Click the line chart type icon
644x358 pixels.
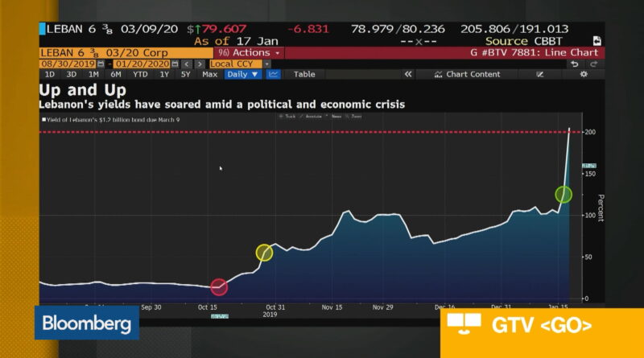click(273, 74)
